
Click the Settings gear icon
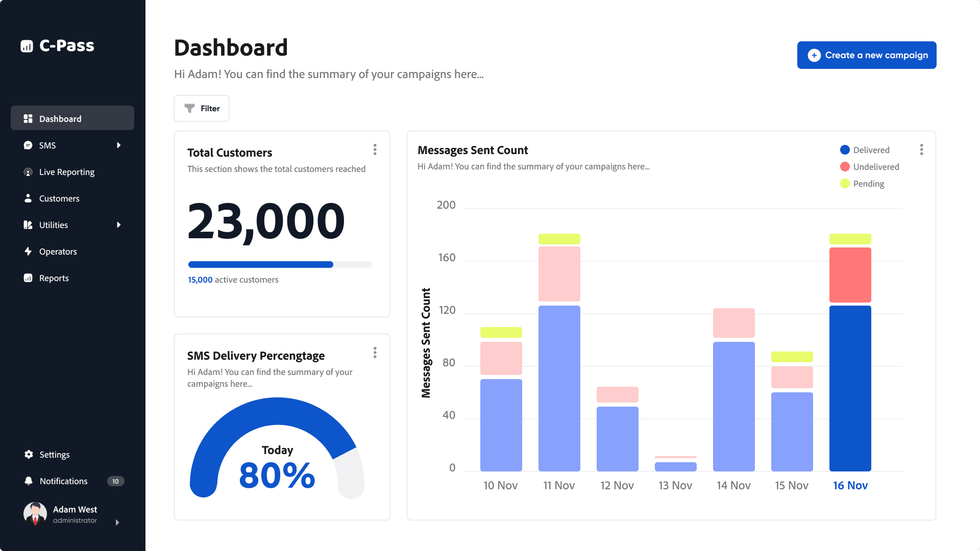click(x=29, y=454)
